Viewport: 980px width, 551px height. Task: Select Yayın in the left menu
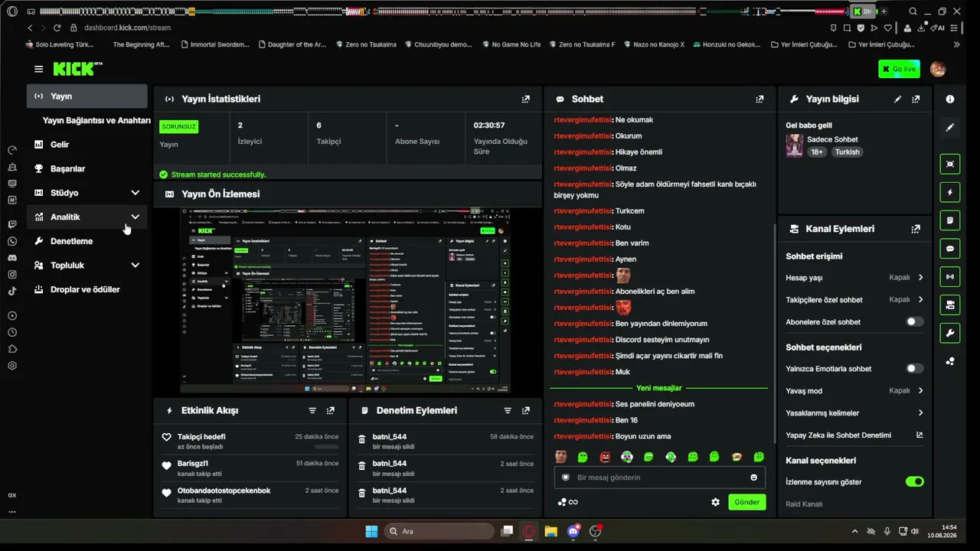click(x=87, y=96)
